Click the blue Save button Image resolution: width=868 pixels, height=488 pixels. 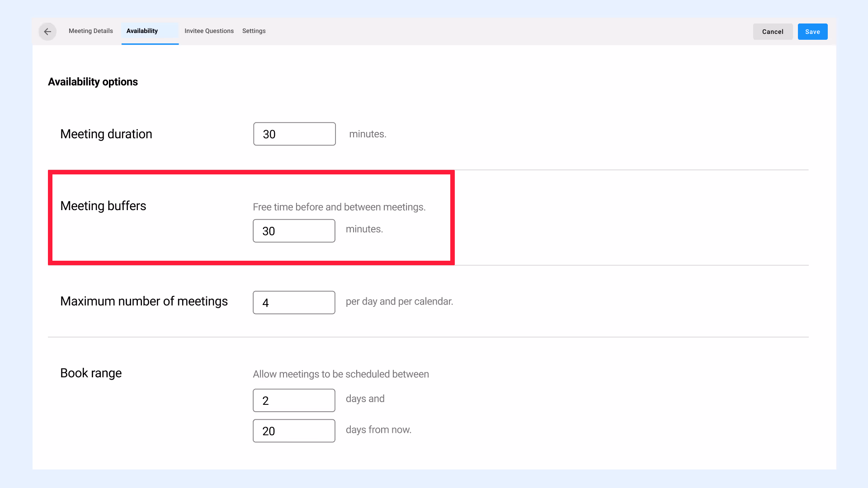click(812, 32)
